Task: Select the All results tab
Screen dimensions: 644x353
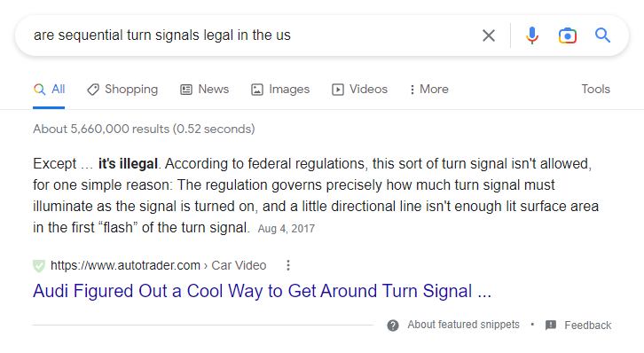Action: tap(49, 89)
